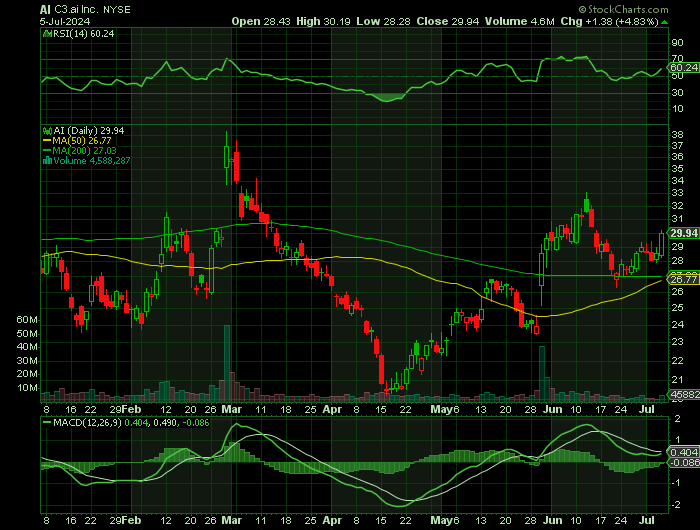
Task: Click the '0.490' signal value in MACD legend
Action: coord(163,422)
